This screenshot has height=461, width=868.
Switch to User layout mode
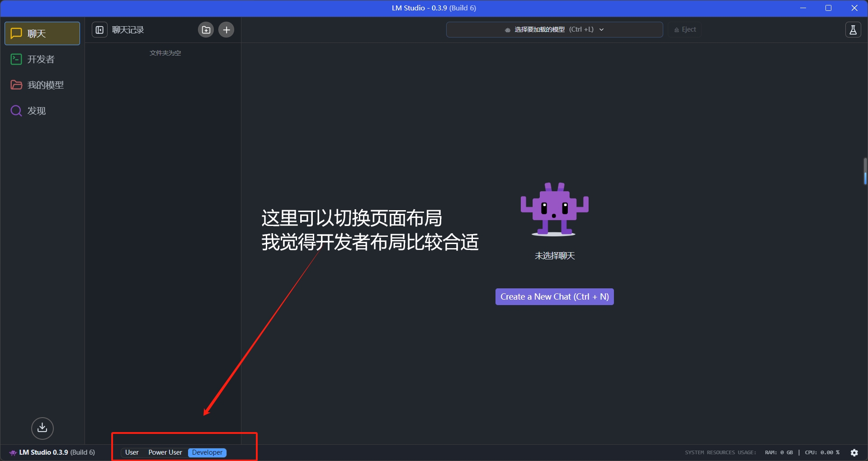coord(132,452)
